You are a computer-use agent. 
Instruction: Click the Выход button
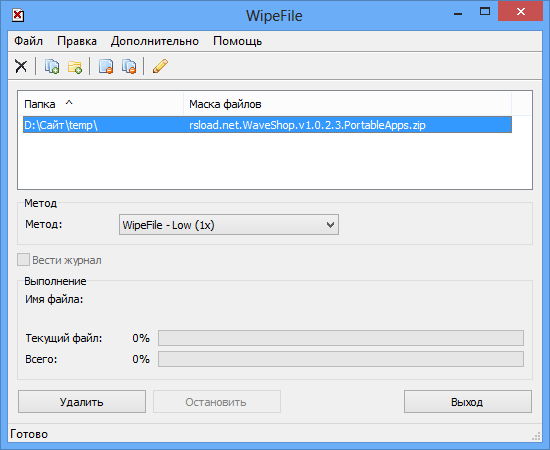468,402
